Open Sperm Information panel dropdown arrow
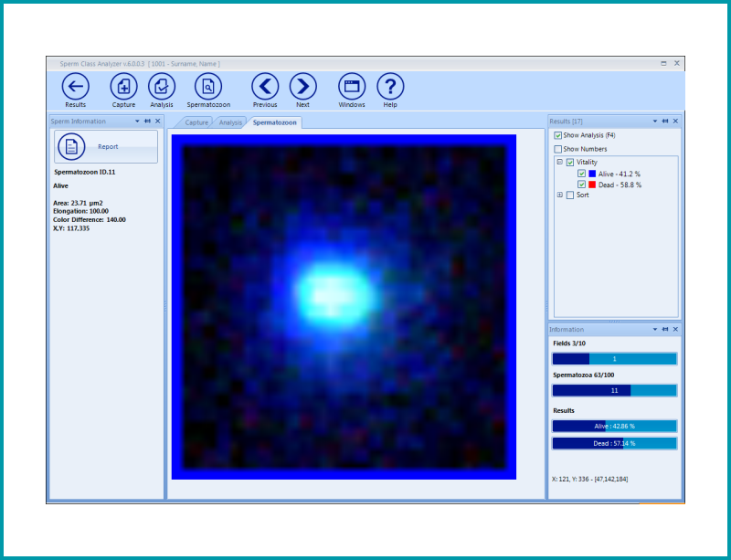 [x=137, y=122]
